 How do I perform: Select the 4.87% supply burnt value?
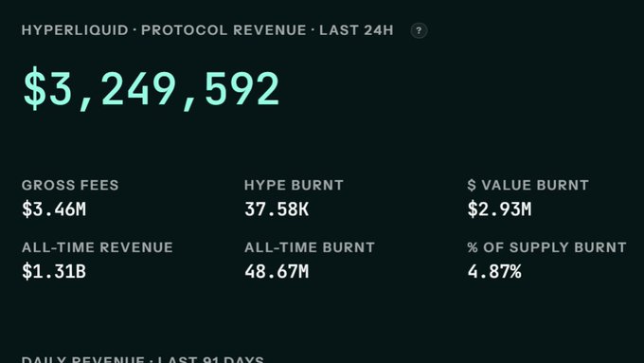coord(494,271)
